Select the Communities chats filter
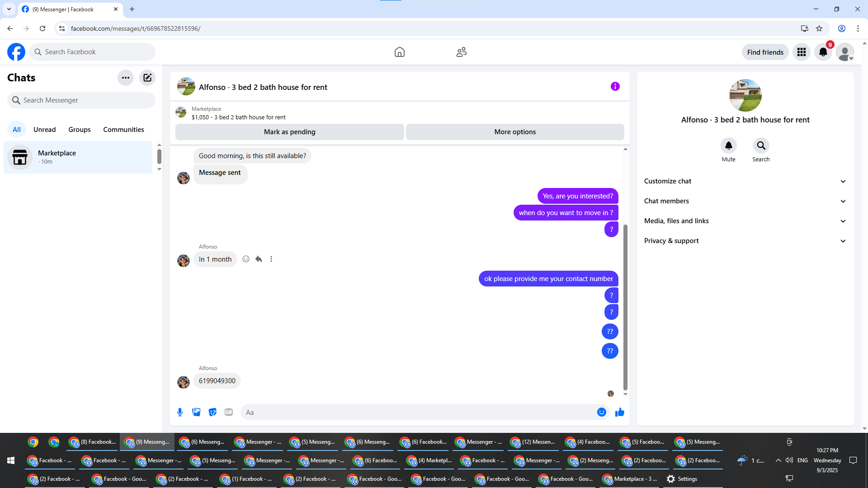 (x=123, y=130)
